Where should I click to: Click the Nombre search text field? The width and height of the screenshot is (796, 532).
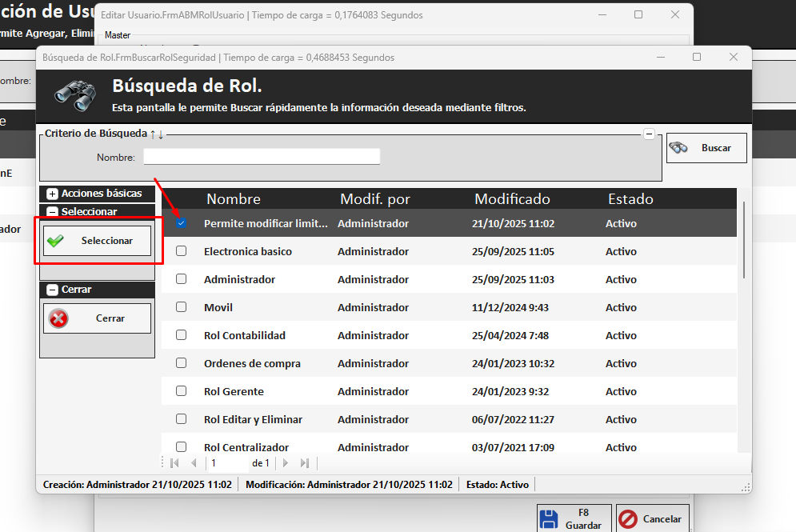(262, 157)
